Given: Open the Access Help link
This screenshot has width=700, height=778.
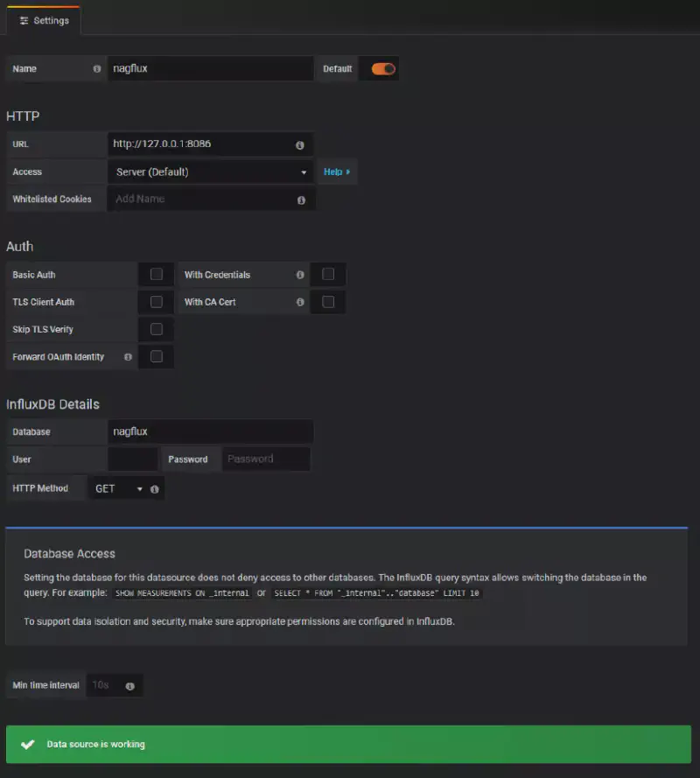Looking at the screenshot, I should [337, 172].
